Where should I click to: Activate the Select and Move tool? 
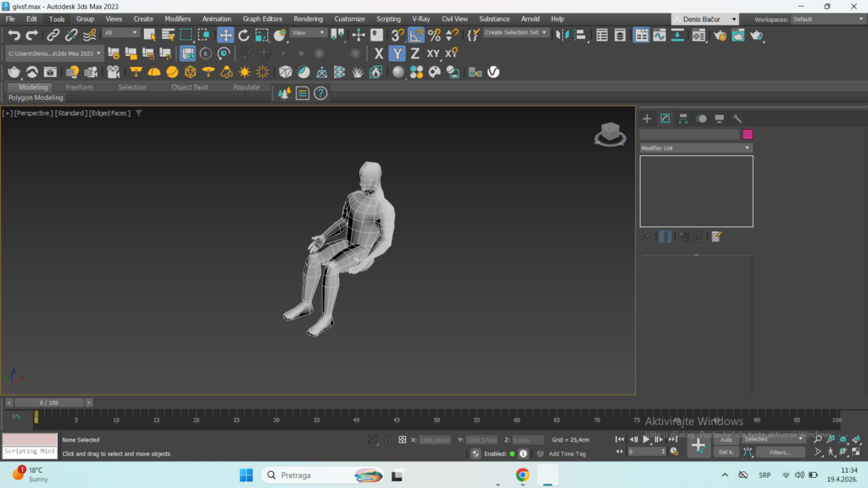(225, 35)
